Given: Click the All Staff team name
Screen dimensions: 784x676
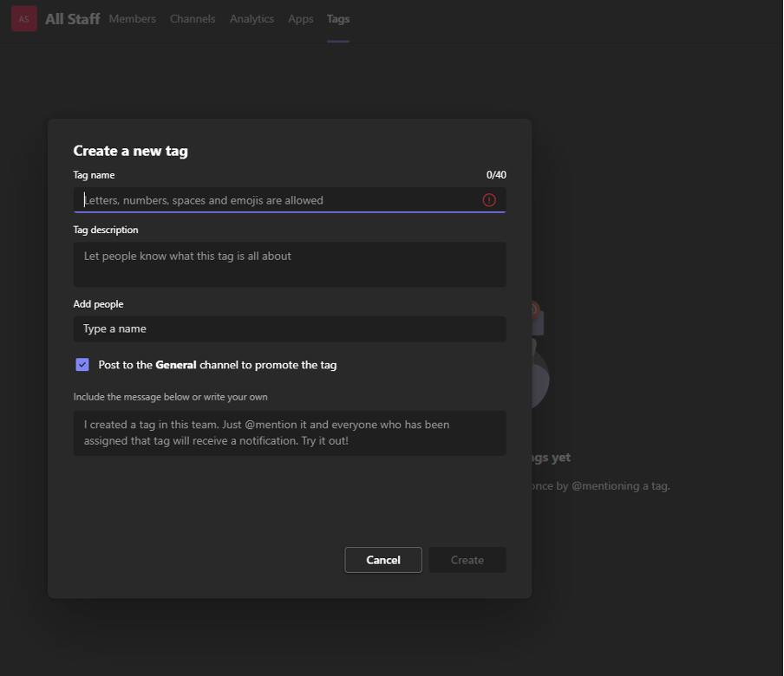Looking at the screenshot, I should pyautogui.click(x=72, y=19).
